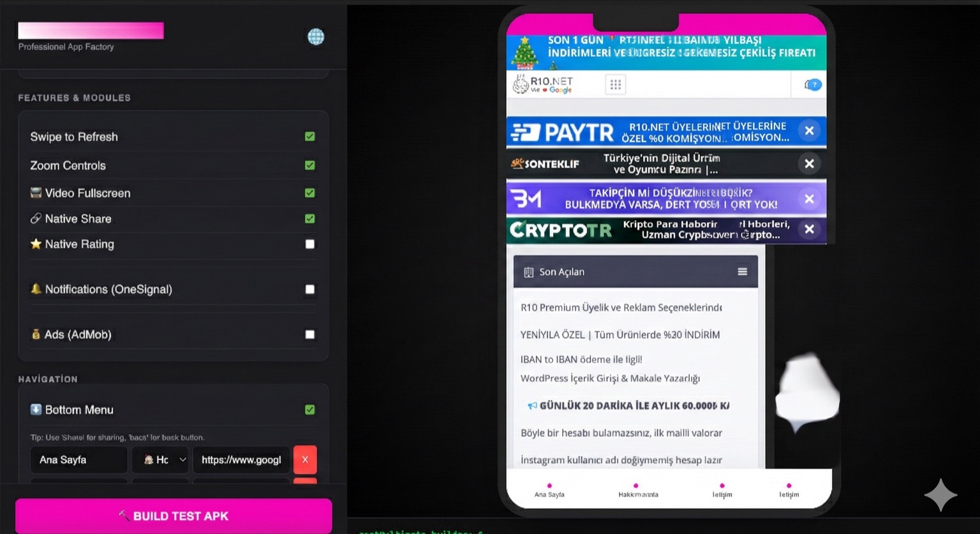This screenshot has height=534, width=980.
Task: Select Ana Sayfa tab in phone preview
Action: pyautogui.click(x=549, y=491)
